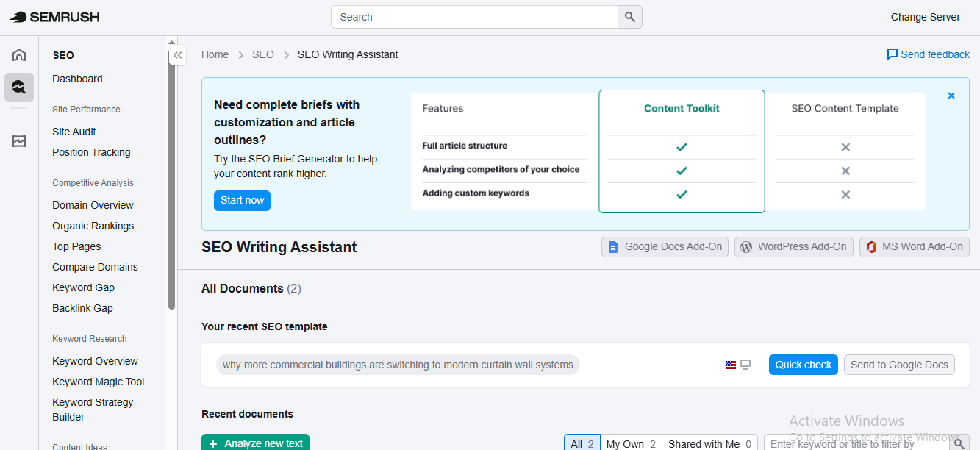Open Organic Rankings in sidebar
Viewport: 980px width, 450px height.
click(x=93, y=226)
